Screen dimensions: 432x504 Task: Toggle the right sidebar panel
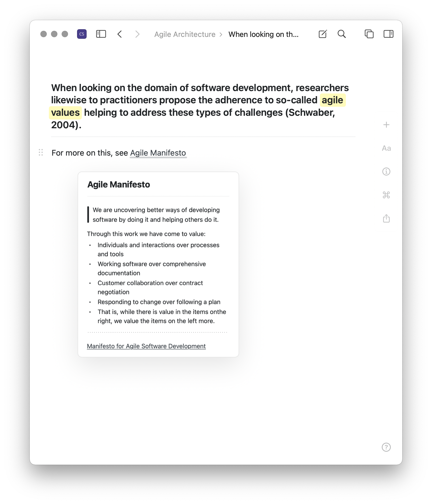point(388,34)
